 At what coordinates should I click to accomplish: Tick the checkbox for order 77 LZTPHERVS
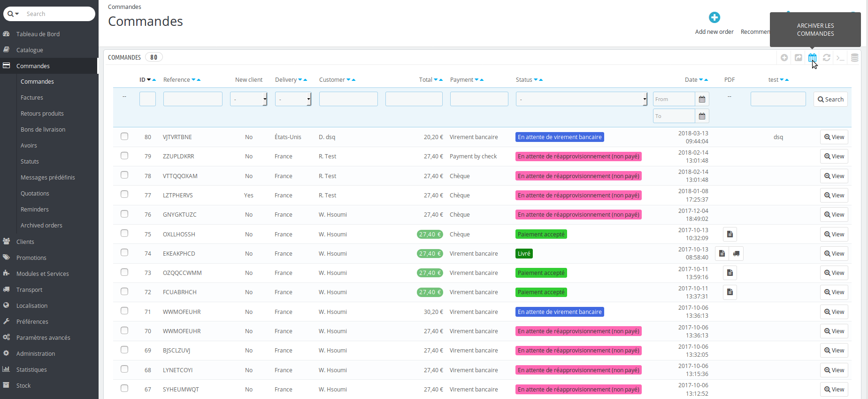tap(124, 194)
